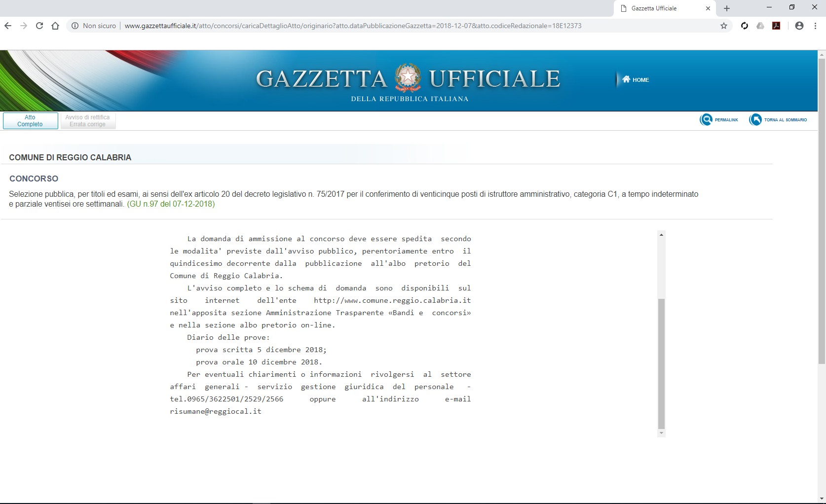Return via TORNA AL SOMMARIO
This screenshot has height=504, width=826.
pos(778,120)
